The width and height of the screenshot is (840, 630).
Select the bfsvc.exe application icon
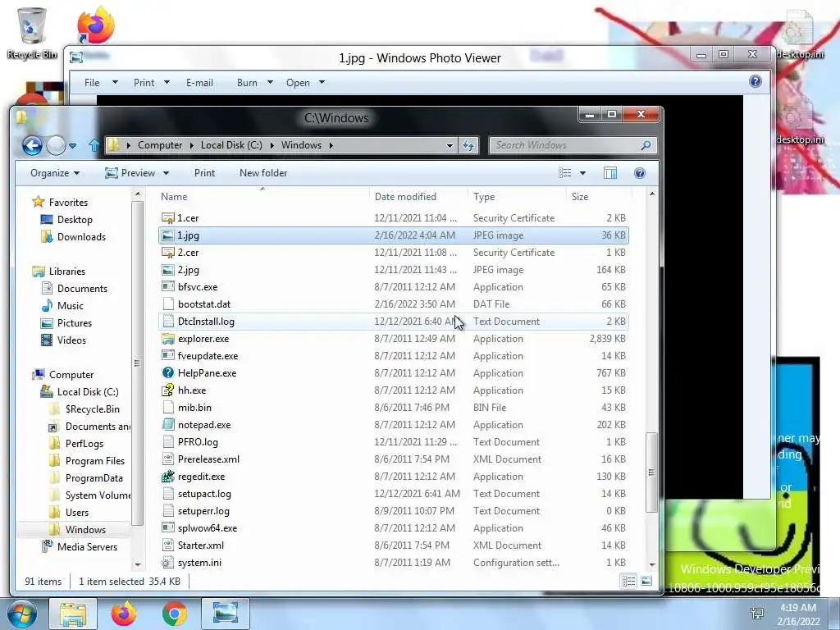pos(168,286)
